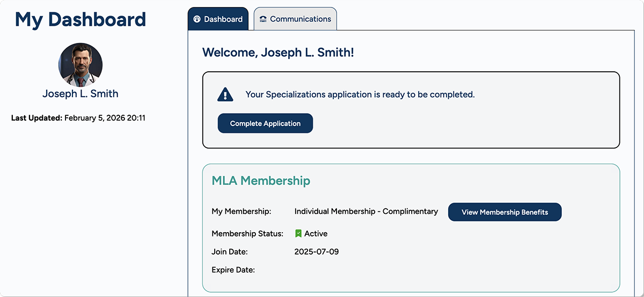Select the Dashboard tab
This screenshot has width=644, height=297.
[x=218, y=19]
